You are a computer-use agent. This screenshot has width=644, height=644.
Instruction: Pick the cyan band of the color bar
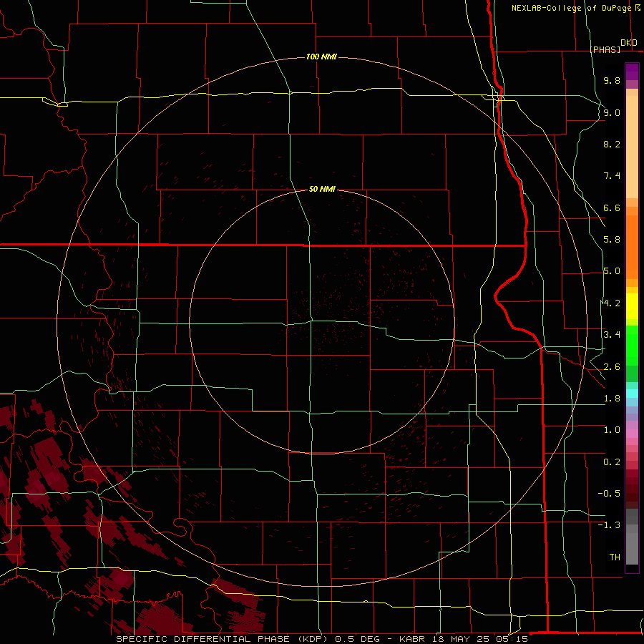tap(632, 394)
